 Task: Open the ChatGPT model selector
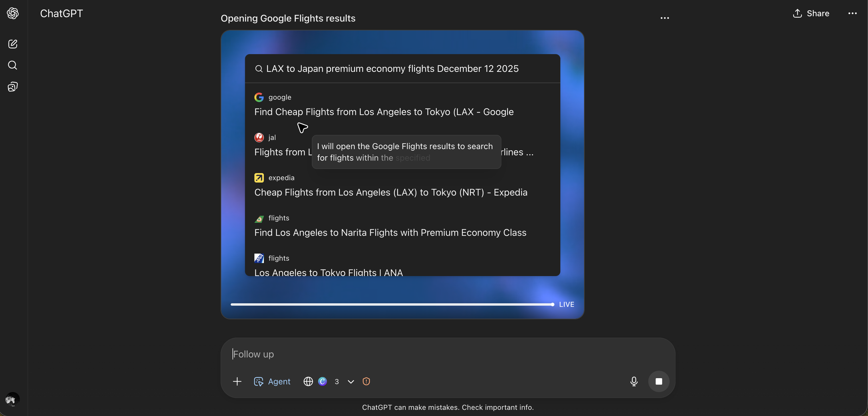[x=61, y=14]
